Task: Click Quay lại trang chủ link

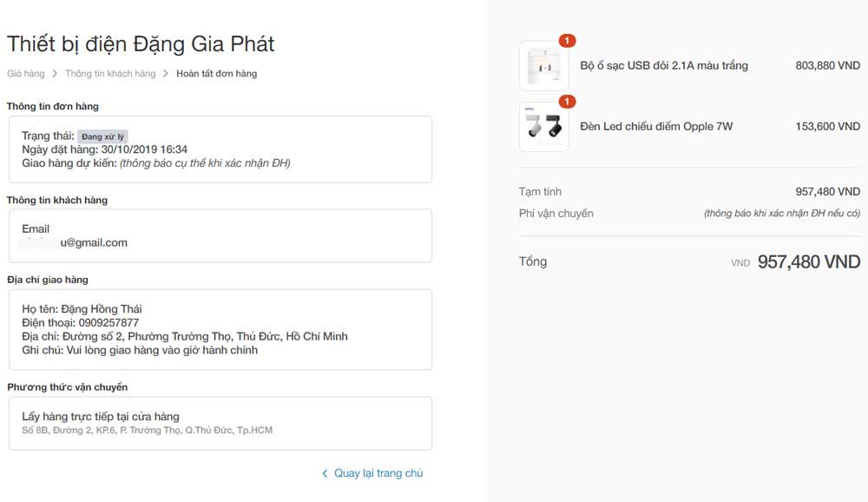Action: tap(378, 473)
